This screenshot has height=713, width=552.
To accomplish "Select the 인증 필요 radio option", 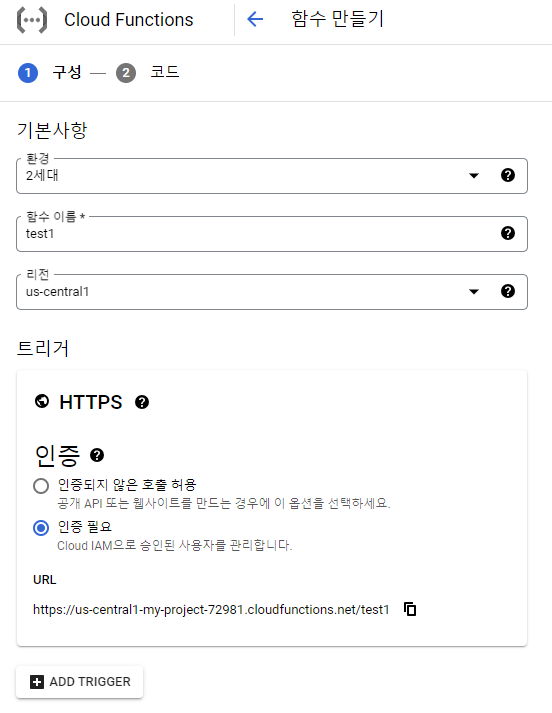I will click(x=41, y=528).
